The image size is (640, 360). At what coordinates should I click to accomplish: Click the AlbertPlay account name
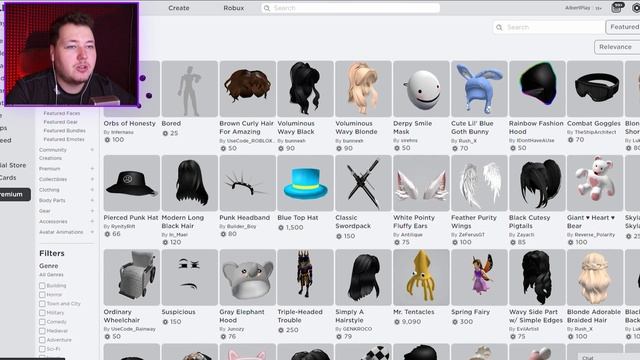click(x=577, y=8)
